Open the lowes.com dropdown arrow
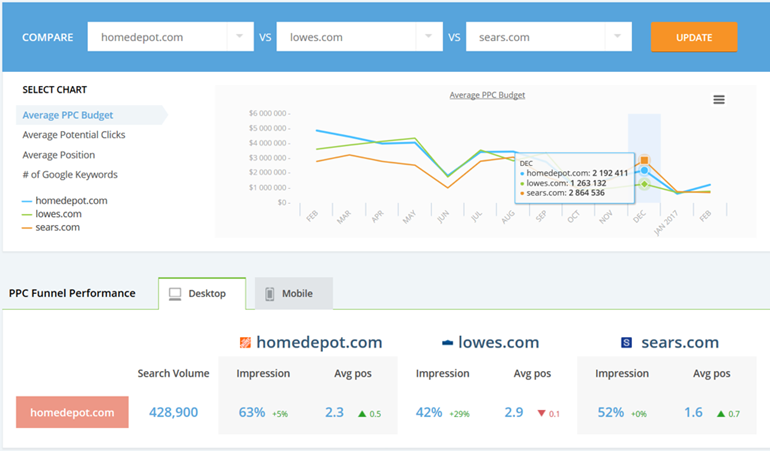Screen dimensions: 770x451 (429, 36)
